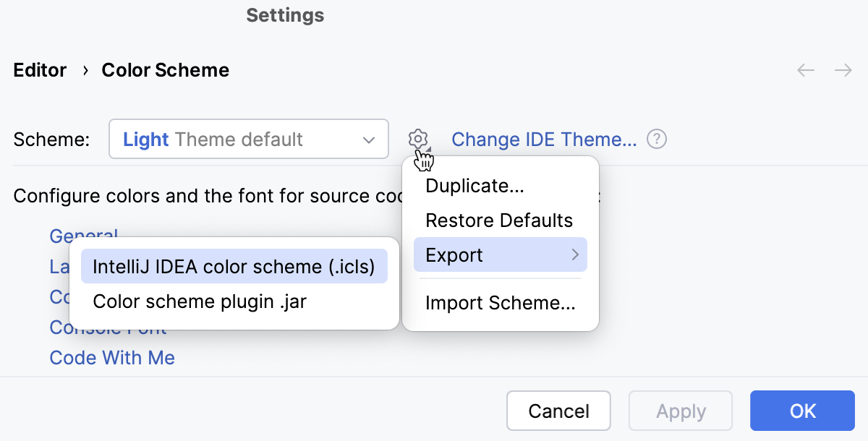Open the Console Font settings

pyautogui.click(x=107, y=327)
